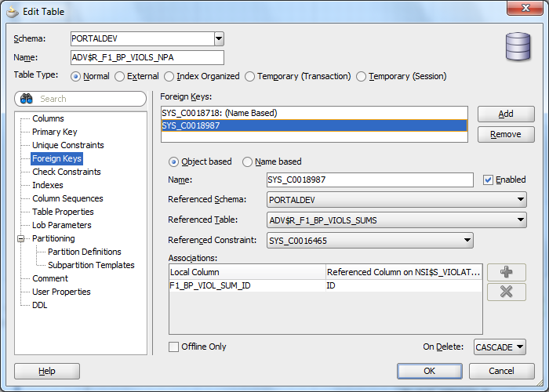Click the Local Column header
The width and height of the screenshot is (549, 392).
click(x=247, y=272)
